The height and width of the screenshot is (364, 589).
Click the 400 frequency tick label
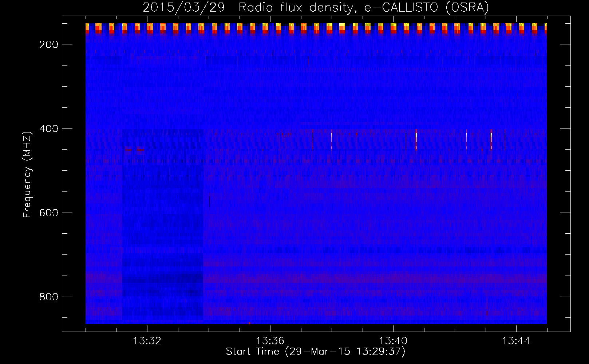click(49, 129)
